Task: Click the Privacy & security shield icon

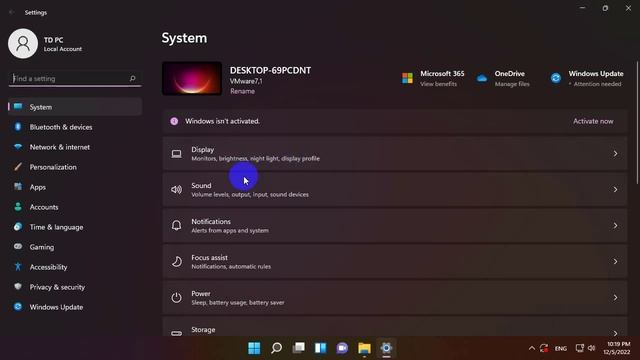Action: click(x=18, y=287)
